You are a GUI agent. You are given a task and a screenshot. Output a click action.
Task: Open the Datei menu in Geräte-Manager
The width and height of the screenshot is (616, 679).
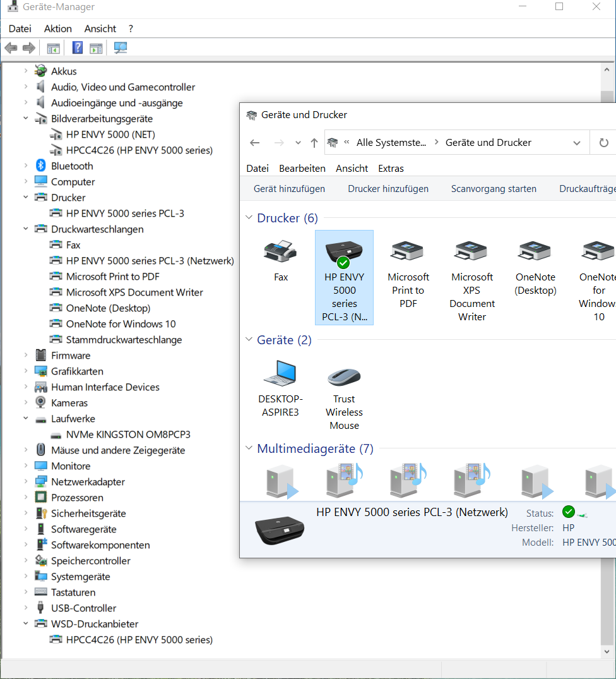point(20,28)
